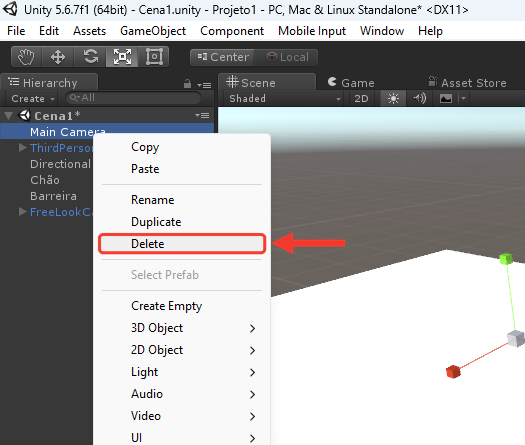The height and width of the screenshot is (445, 525).
Task: Select the Chão object
Action: click(x=45, y=180)
